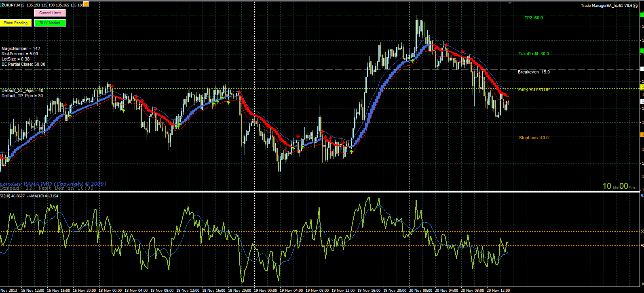The height and width of the screenshot is (293, 644).
Task: Click the 20 Nov 00:00 time axis label
Action: (x=421, y=290)
